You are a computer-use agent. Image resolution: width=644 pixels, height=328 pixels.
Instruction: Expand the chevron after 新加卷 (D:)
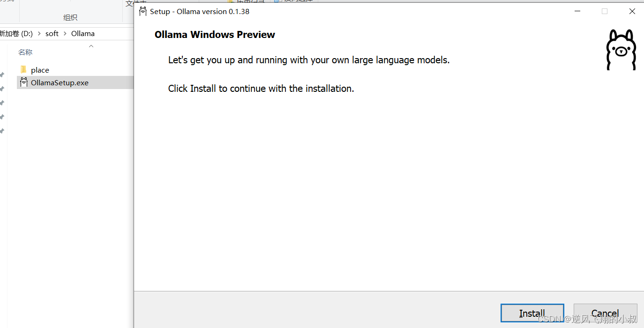tap(39, 34)
